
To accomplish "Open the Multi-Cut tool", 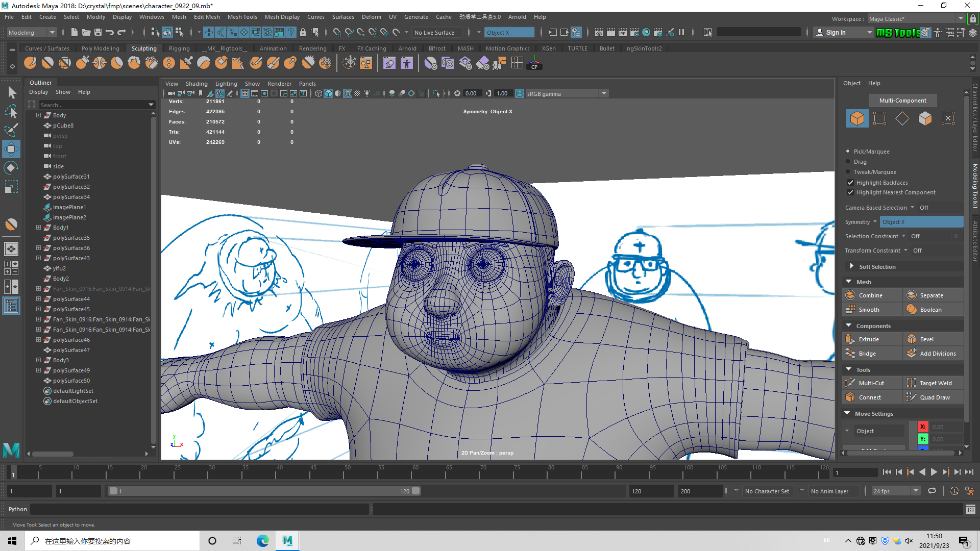I will 872,383.
